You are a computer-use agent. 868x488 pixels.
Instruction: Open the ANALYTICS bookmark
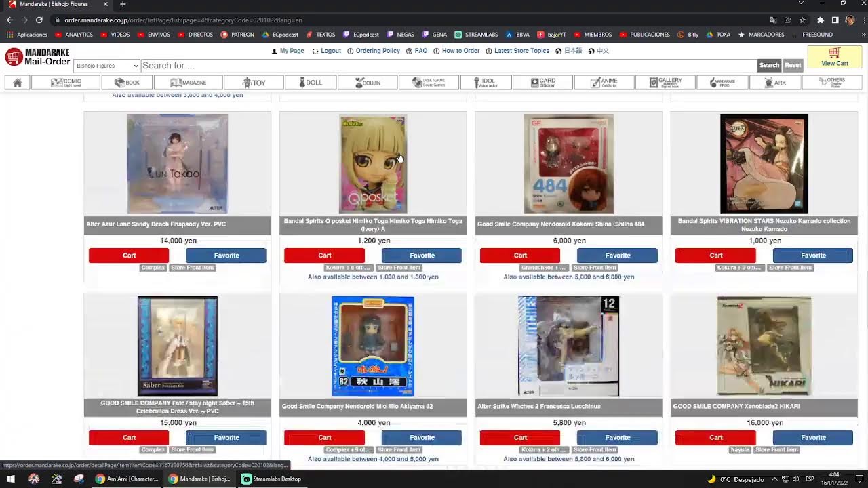coord(74,35)
